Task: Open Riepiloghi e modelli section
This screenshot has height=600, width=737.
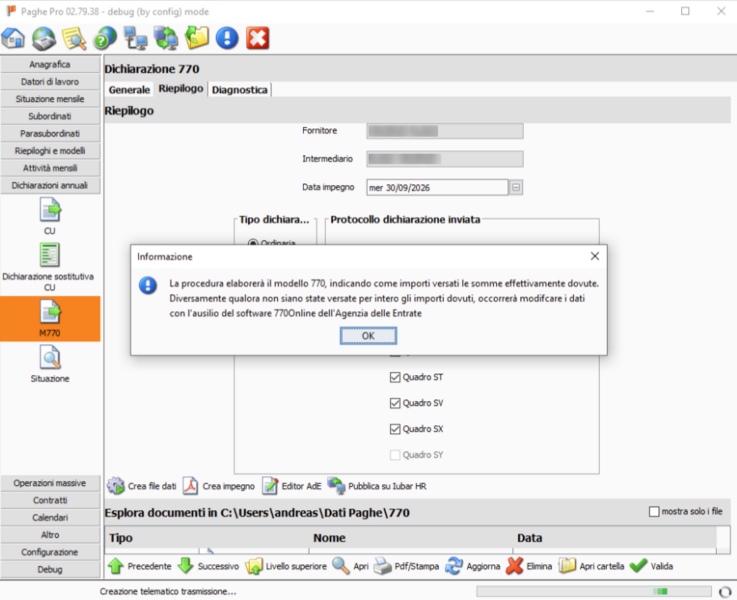Action: [50, 151]
